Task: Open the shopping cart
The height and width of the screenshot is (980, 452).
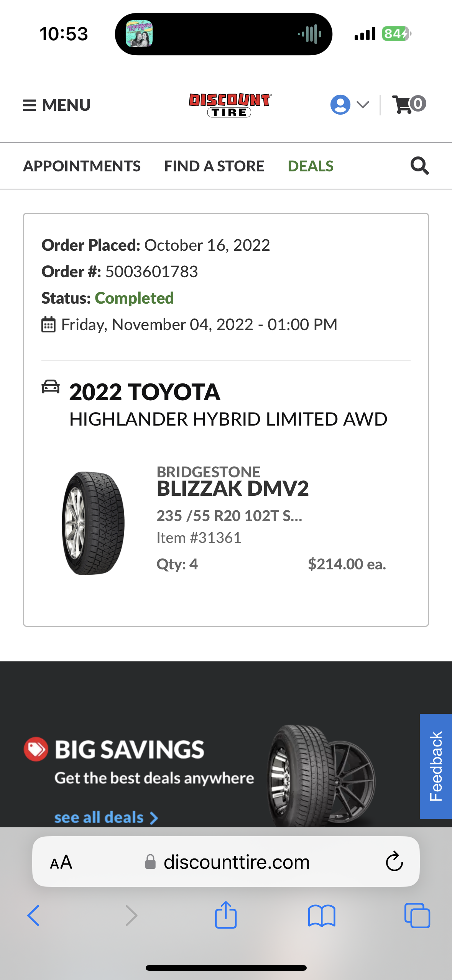Action: [x=409, y=104]
